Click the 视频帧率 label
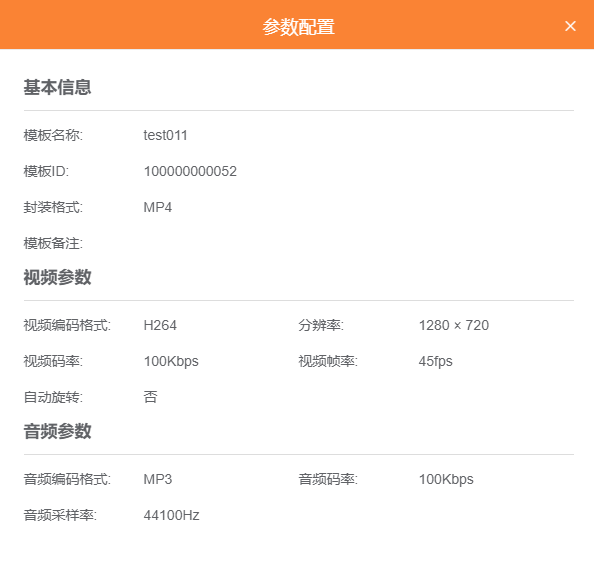The image size is (594, 561). 328,361
